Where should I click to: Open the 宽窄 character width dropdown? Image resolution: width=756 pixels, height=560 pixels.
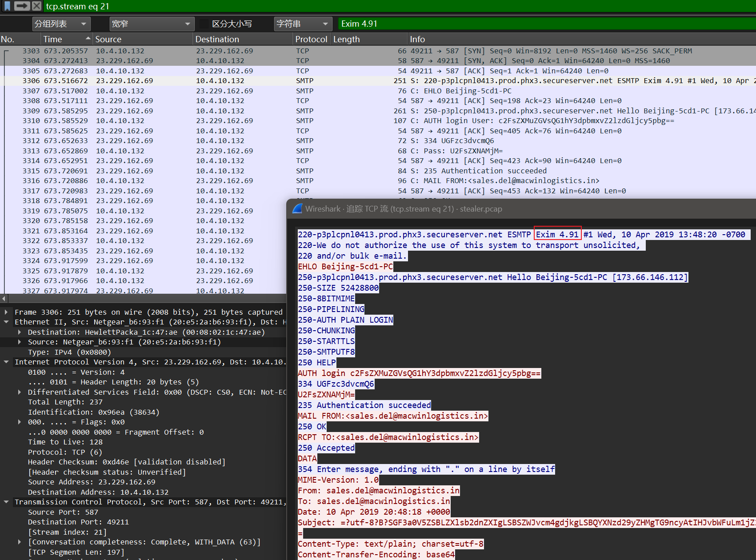(151, 24)
